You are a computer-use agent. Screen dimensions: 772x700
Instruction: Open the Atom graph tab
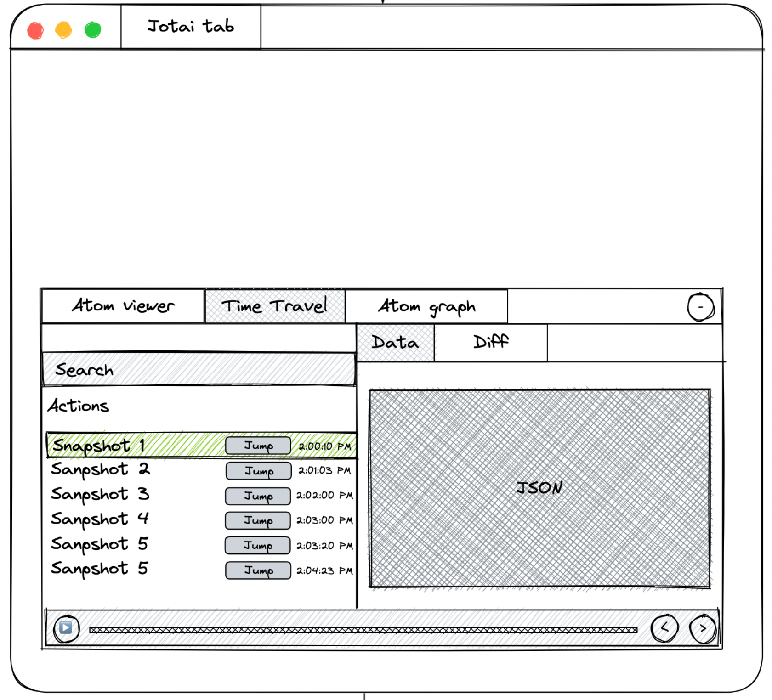426,306
